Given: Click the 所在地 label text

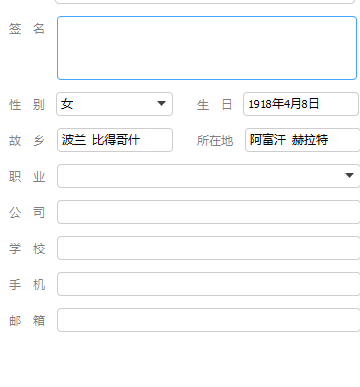Looking at the screenshot, I should (215, 141).
